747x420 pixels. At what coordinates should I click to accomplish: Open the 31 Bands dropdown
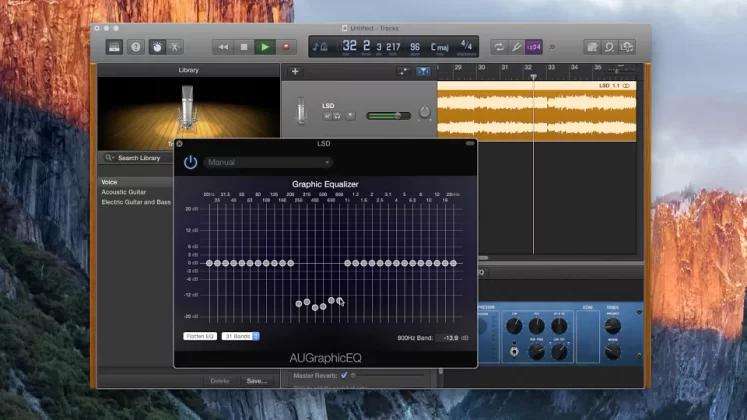(241, 336)
